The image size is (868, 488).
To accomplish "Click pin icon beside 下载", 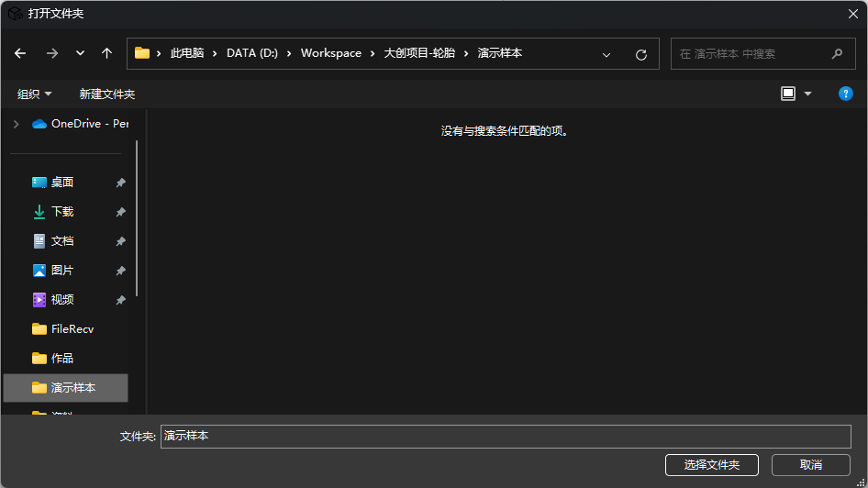I will click(x=120, y=212).
